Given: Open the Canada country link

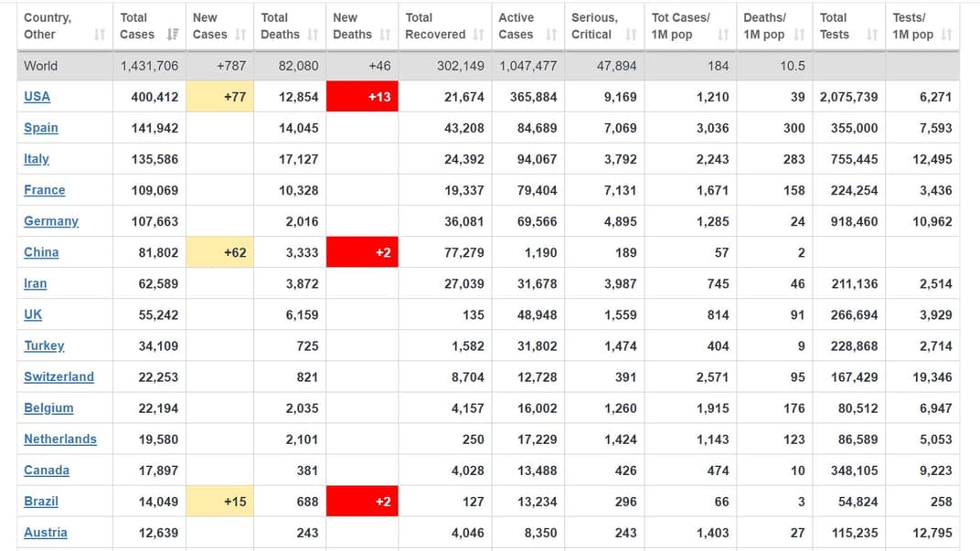Looking at the screenshot, I should 47,471.
